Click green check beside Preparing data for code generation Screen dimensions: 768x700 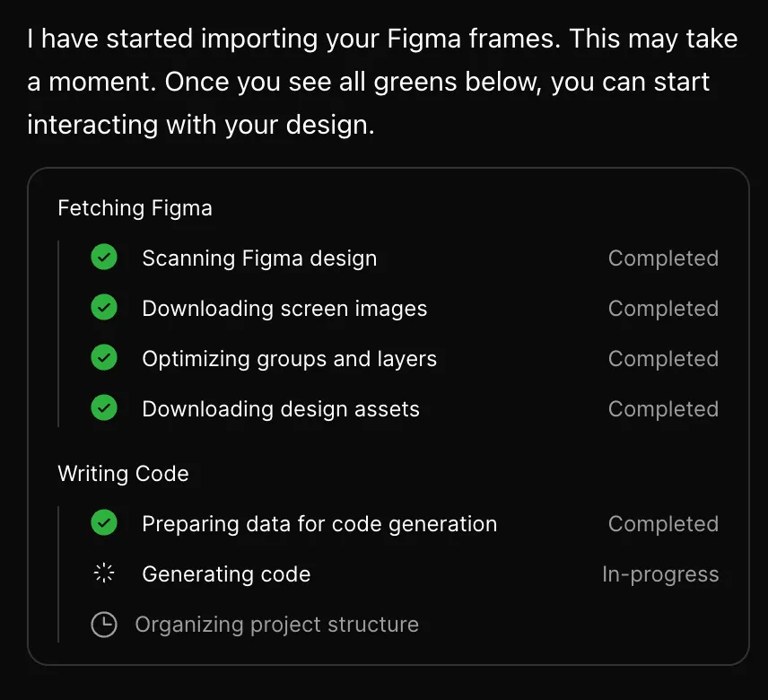pyautogui.click(x=104, y=522)
